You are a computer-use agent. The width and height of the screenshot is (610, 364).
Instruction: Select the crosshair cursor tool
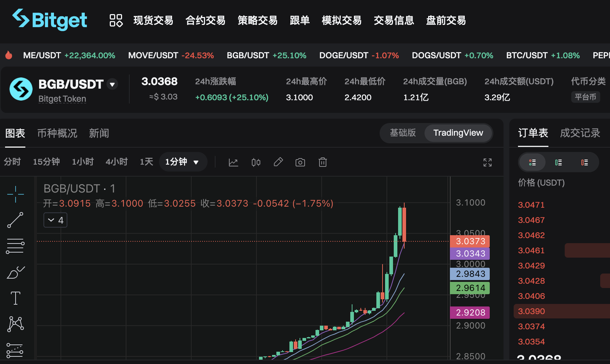click(x=15, y=194)
